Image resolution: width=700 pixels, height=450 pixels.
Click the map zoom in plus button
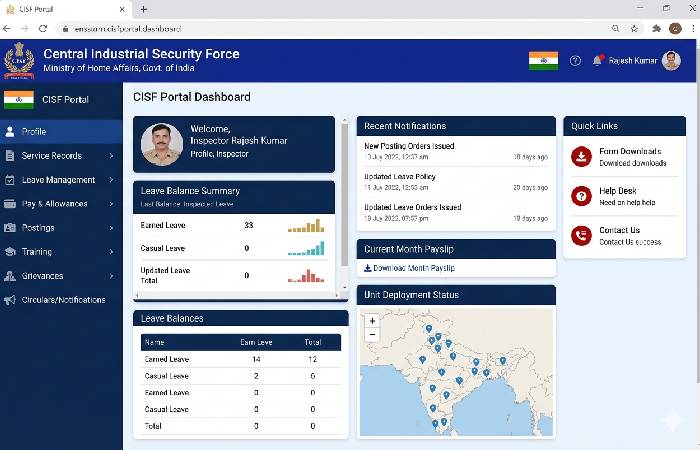372,321
